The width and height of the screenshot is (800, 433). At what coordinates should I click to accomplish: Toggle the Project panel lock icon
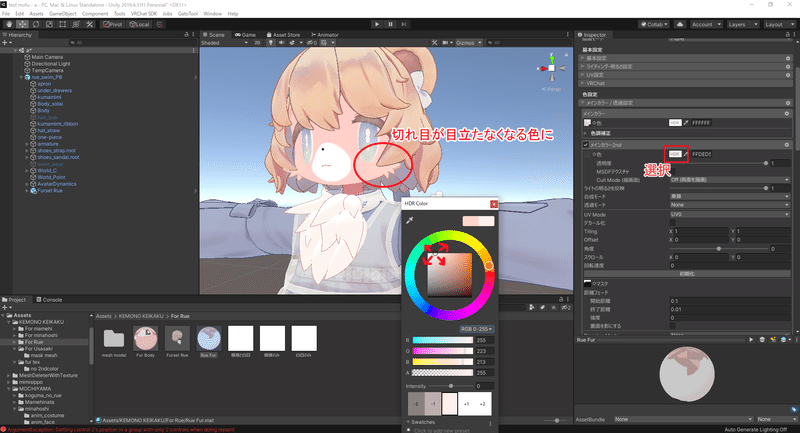pos(561,300)
